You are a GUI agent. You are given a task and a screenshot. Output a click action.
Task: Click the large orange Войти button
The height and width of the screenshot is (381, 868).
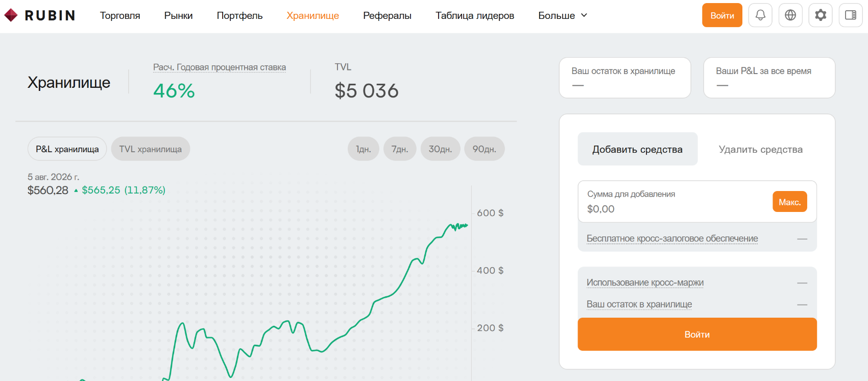(697, 334)
